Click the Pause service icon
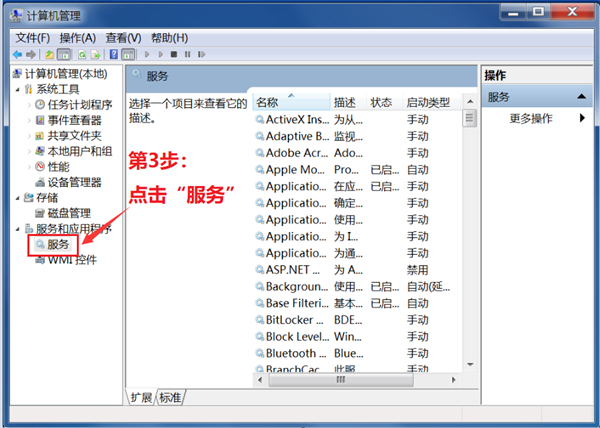The image size is (600, 428). point(188,54)
